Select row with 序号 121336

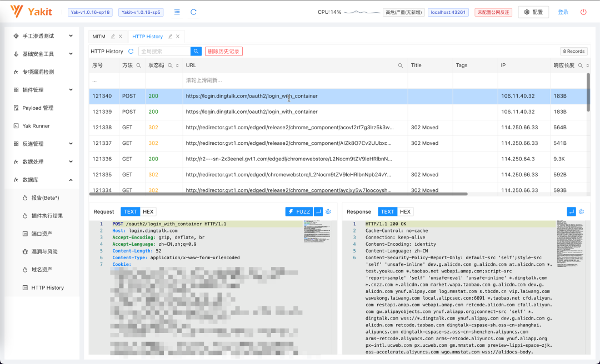(x=338, y=159)
